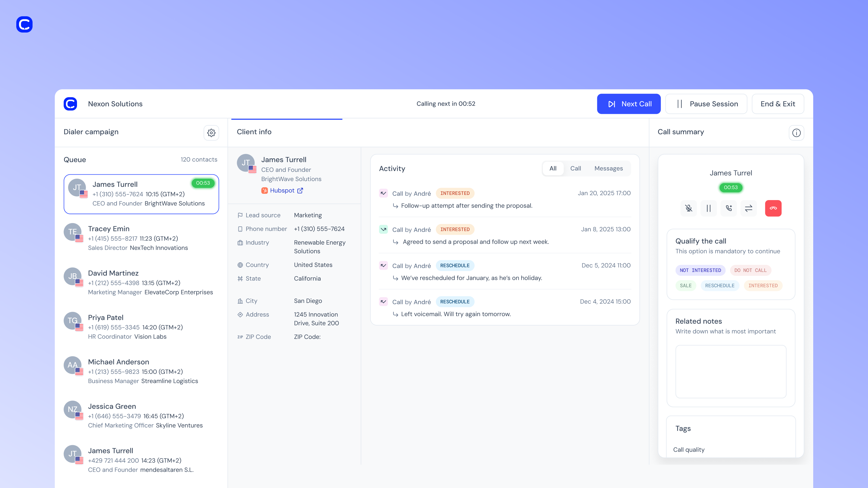Viewport: 868px width, 488px height.
Task: Click the Nexon Solutions logo icon
Action: (x=71, y=104)
